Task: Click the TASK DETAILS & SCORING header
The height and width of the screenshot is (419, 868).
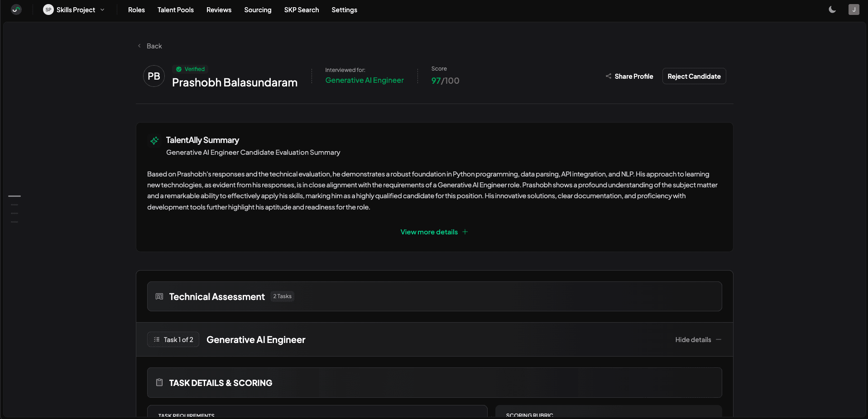Action: [x=435, y=383]
